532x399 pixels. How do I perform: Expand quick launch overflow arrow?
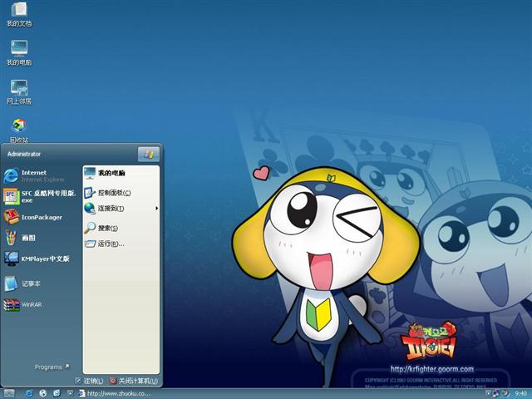click(x=70, y=393)
